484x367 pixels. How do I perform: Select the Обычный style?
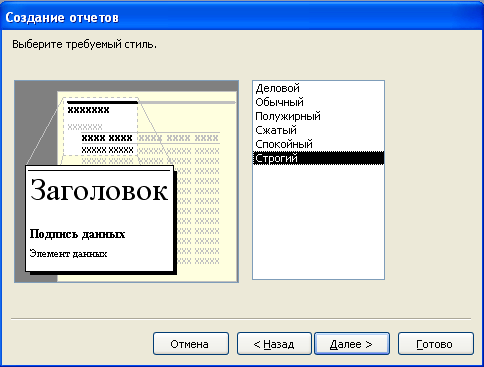(318, 102)
